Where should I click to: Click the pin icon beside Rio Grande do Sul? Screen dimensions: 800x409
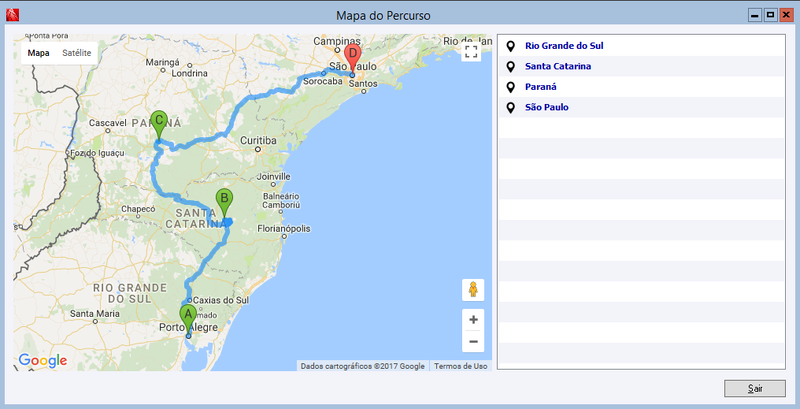510,46
